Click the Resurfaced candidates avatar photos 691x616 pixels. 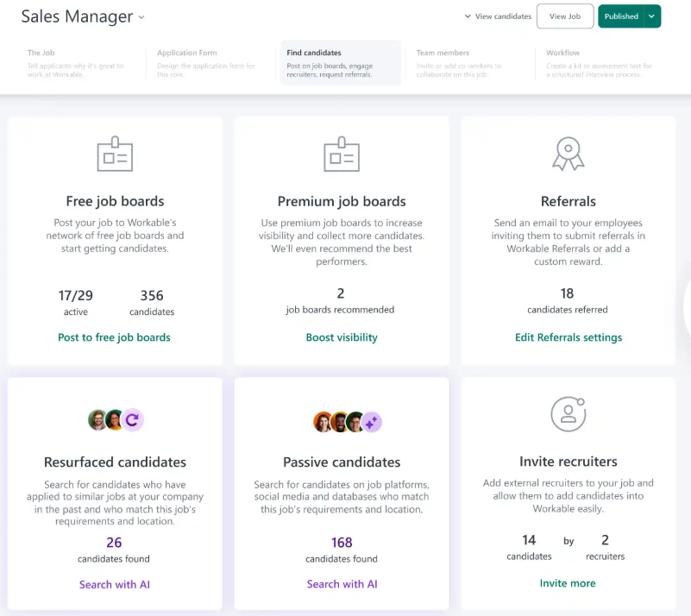click(106, 420)
